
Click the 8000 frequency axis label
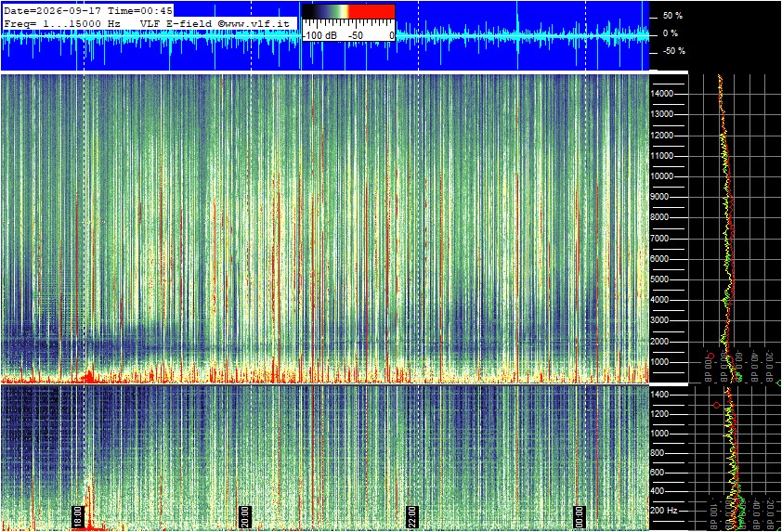pos(659,217)
